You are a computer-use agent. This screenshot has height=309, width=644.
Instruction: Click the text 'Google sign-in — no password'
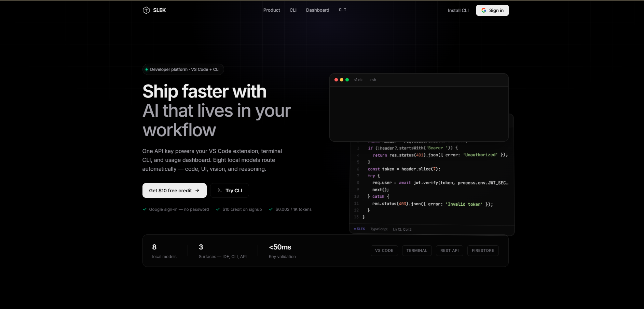(179, 209)
